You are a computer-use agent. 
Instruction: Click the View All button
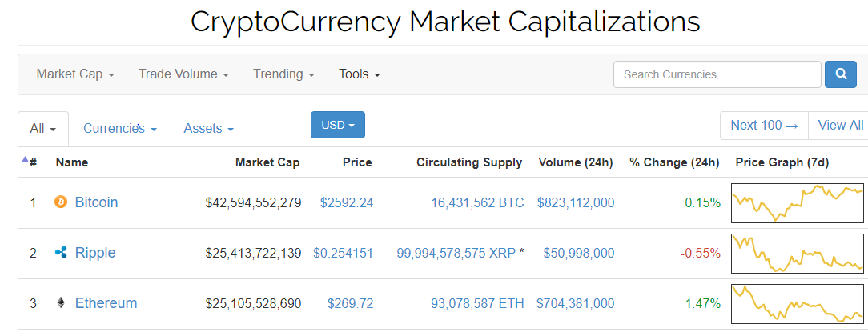pos(840,126)
